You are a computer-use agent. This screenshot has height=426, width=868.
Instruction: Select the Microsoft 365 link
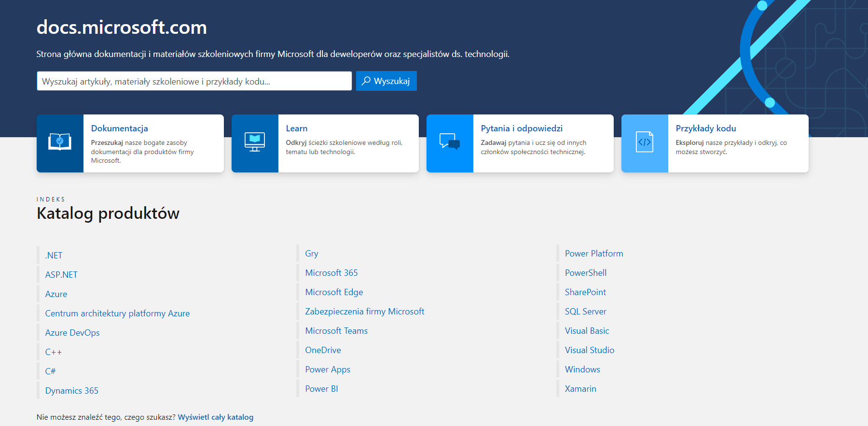click(x=331, y=273)
